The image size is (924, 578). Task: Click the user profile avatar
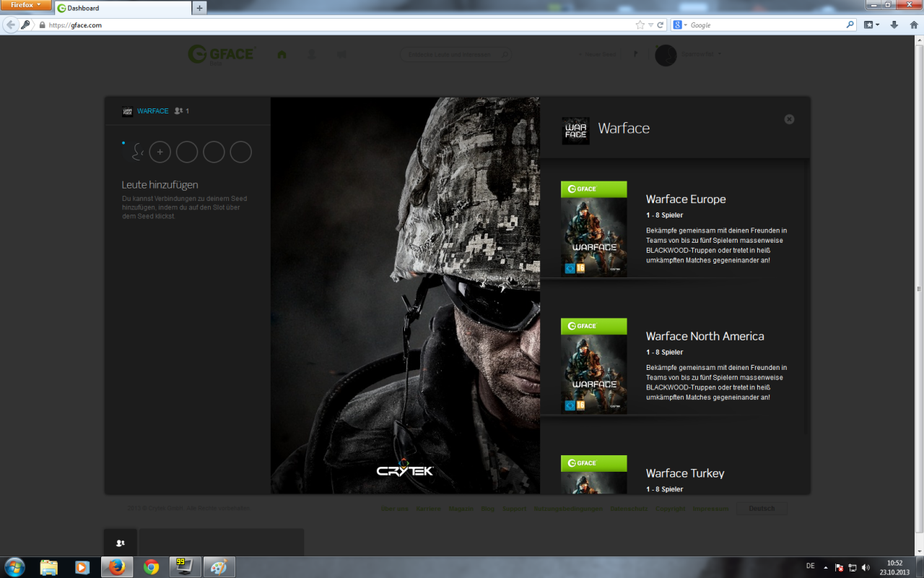coord(666,55)
